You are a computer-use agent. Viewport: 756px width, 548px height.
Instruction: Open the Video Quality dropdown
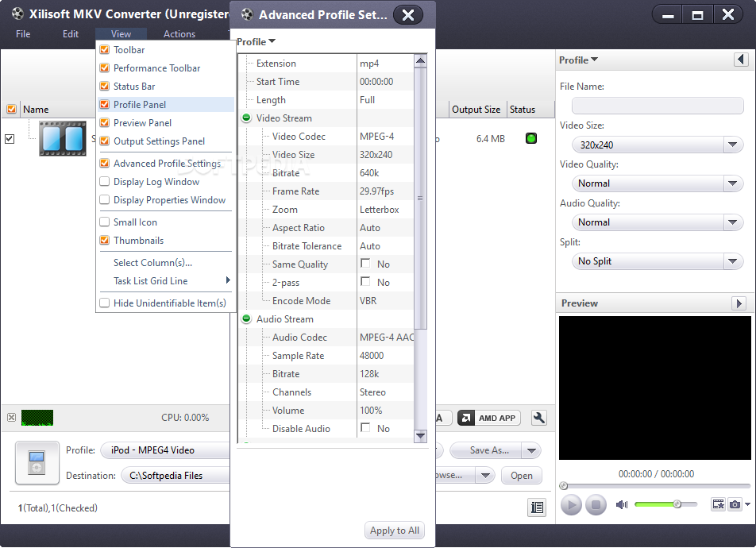732,183
